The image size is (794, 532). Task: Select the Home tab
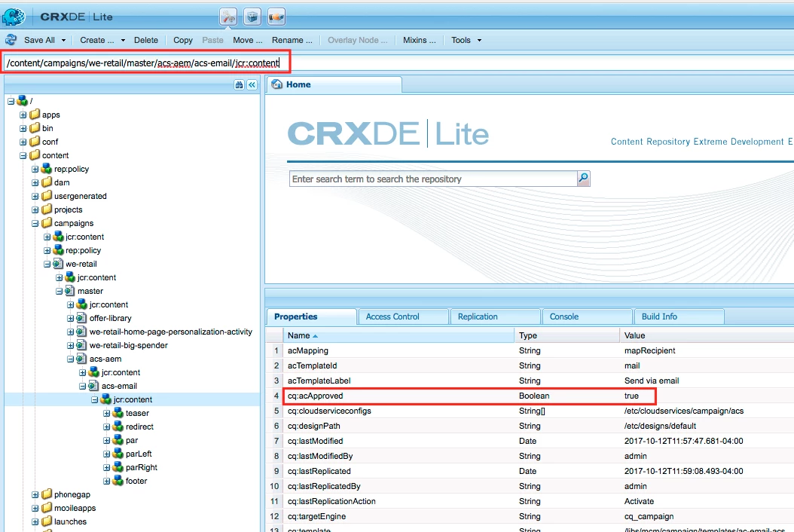(x=334, y=84)
